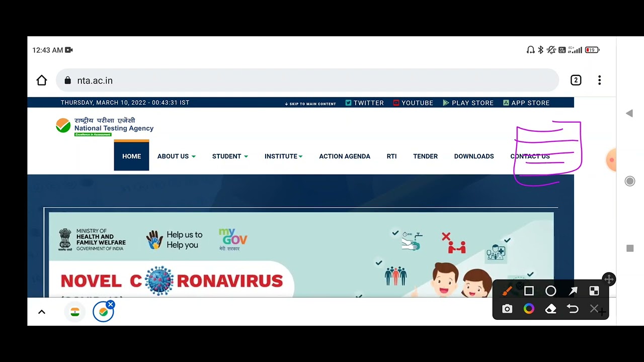Open the Play Store link

pos(468,103)
